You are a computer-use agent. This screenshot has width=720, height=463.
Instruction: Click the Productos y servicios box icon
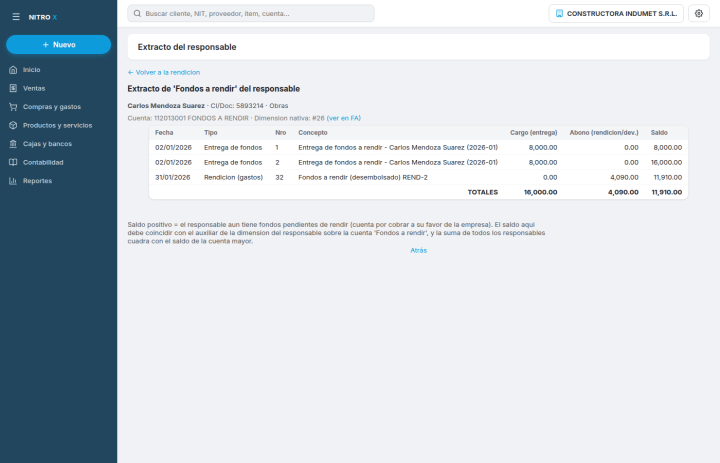coord(13,125)
